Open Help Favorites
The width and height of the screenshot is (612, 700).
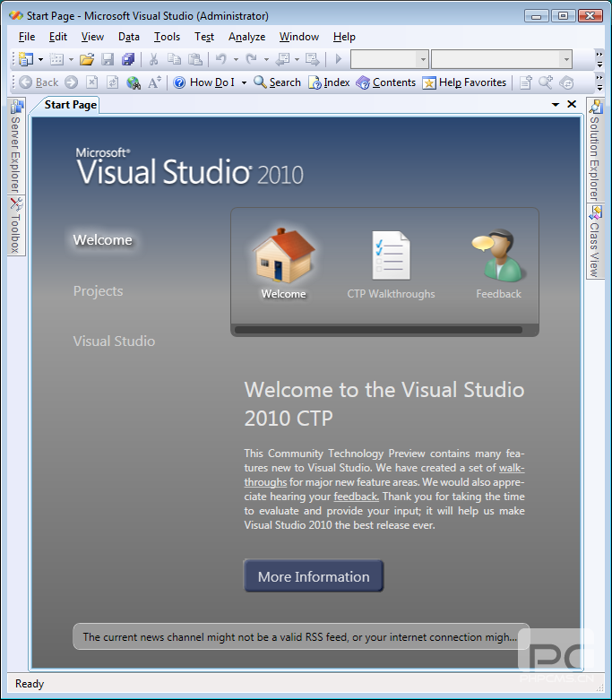464,82
